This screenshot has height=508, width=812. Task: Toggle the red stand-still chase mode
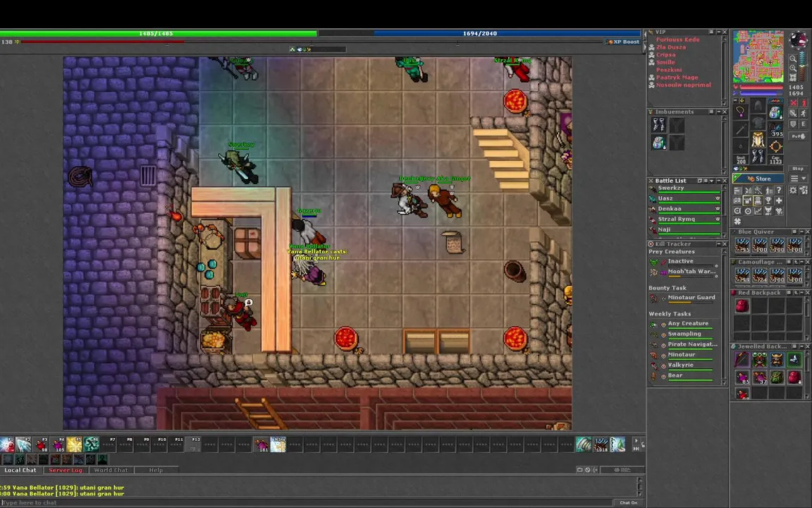point(804,102)
